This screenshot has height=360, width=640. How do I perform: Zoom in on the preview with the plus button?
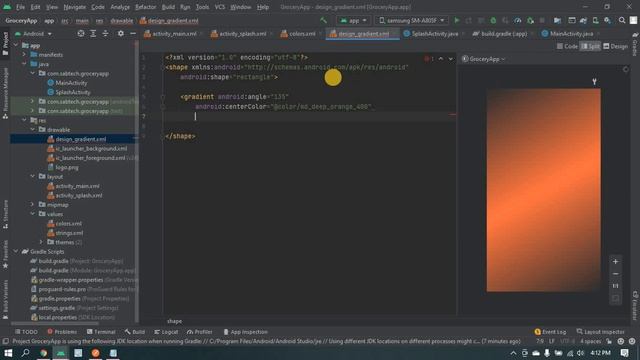616,262
